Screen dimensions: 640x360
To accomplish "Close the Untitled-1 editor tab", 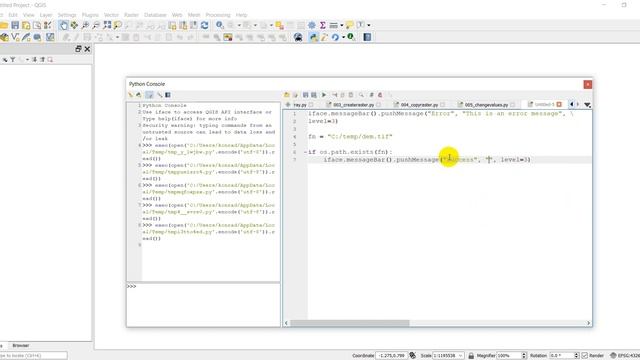I will (559, 104).
